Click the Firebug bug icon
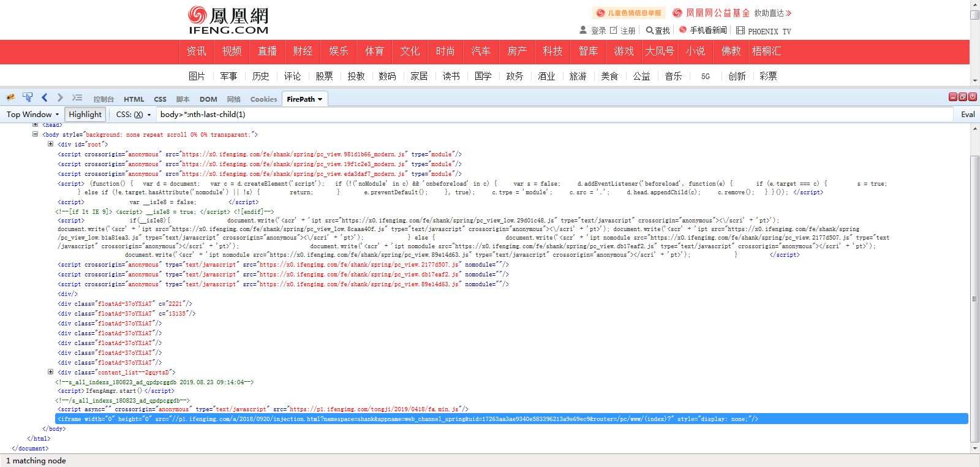The width and height of the screenshot is (980, 467). 10,97
